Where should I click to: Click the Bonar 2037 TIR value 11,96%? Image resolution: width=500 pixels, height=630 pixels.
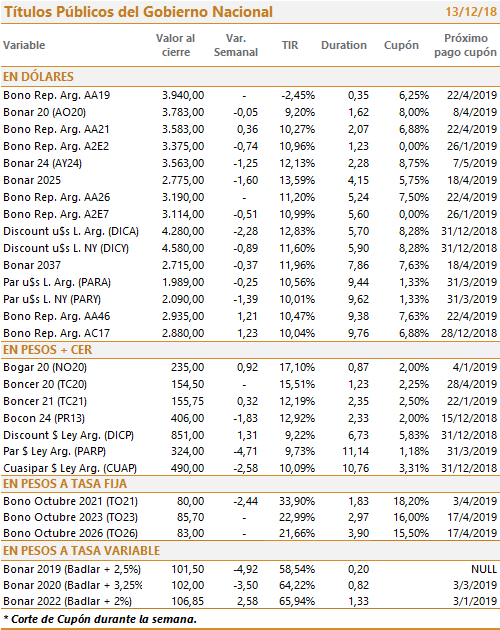[x=297, y=265]
